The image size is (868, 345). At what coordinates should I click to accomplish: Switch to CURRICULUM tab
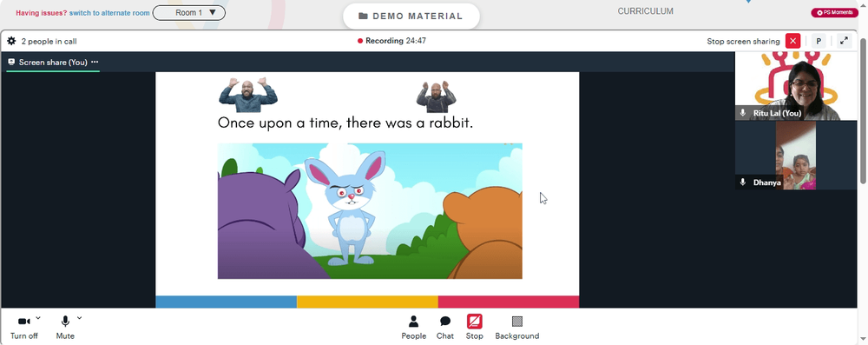coord(646,11)
